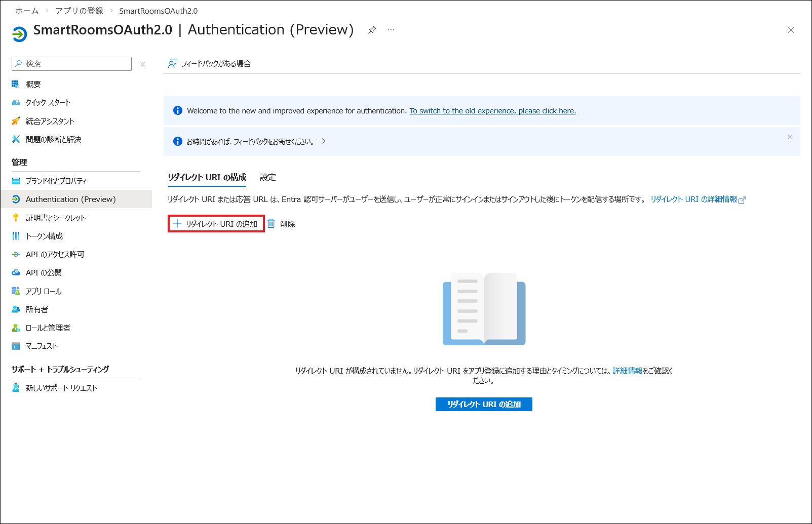Open トークン構成 in the sidebar

45,236
